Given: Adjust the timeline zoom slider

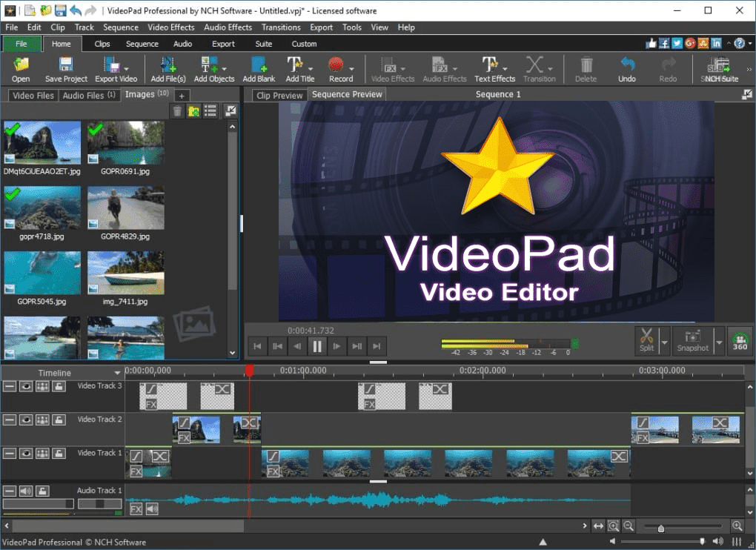Looking at the screenshot, I should pos(661,528).
